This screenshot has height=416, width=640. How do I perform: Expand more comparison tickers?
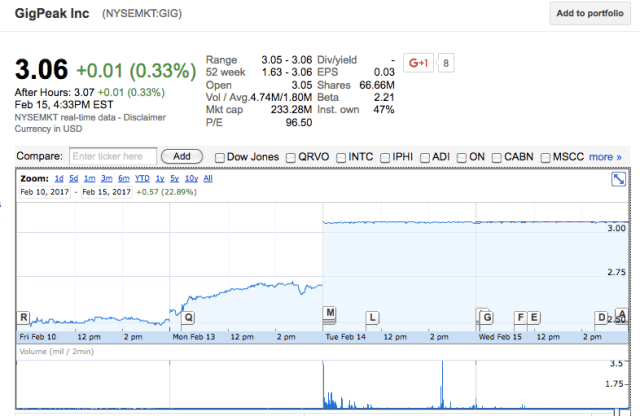604,157
